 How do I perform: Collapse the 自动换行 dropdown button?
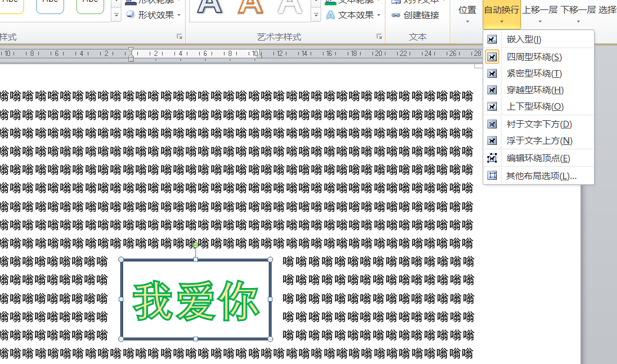501,14
